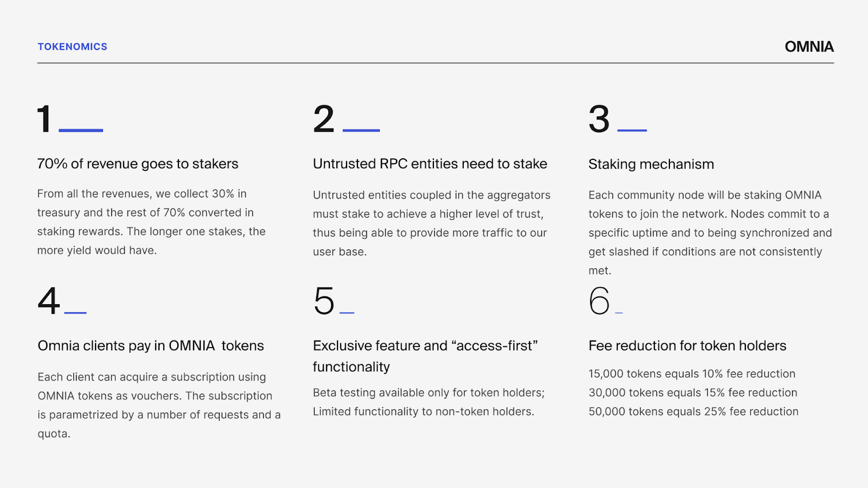Click the large number 5
The width and height of the screenshot is (868, 488).
point(324,301)
